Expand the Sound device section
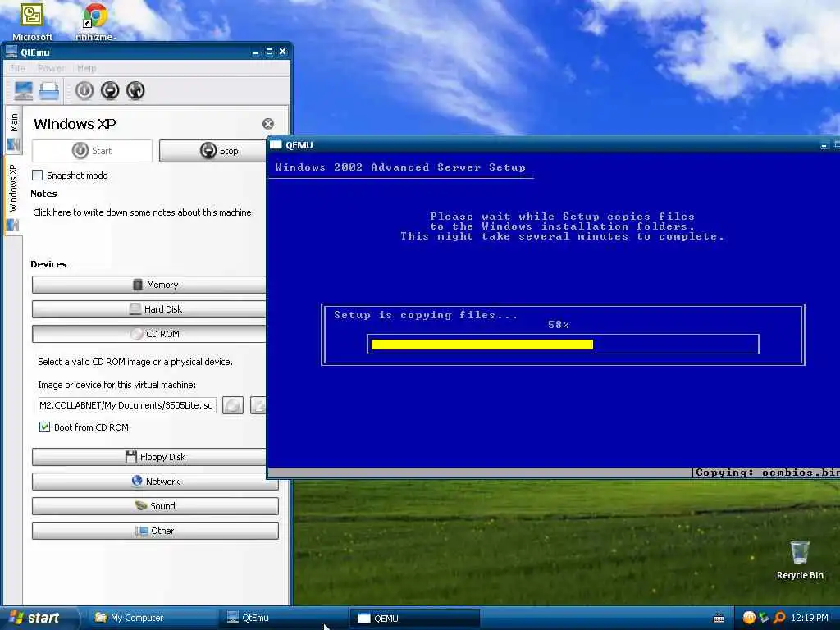 coord(155,506)
